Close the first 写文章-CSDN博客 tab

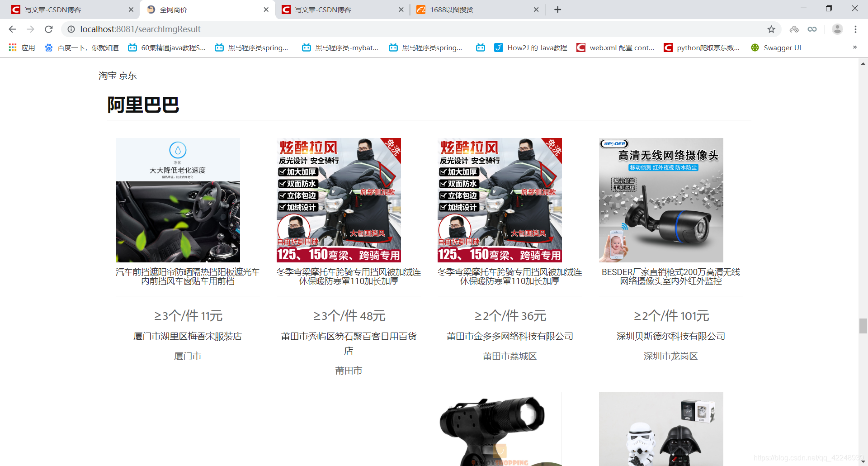(131, 10)
